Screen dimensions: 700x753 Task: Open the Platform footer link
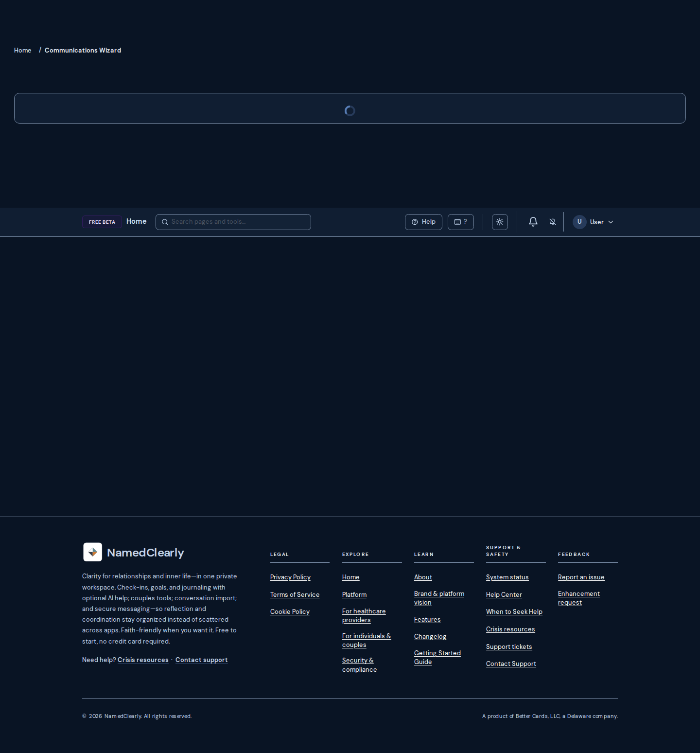pyautogui.click(x=354, y=594)
